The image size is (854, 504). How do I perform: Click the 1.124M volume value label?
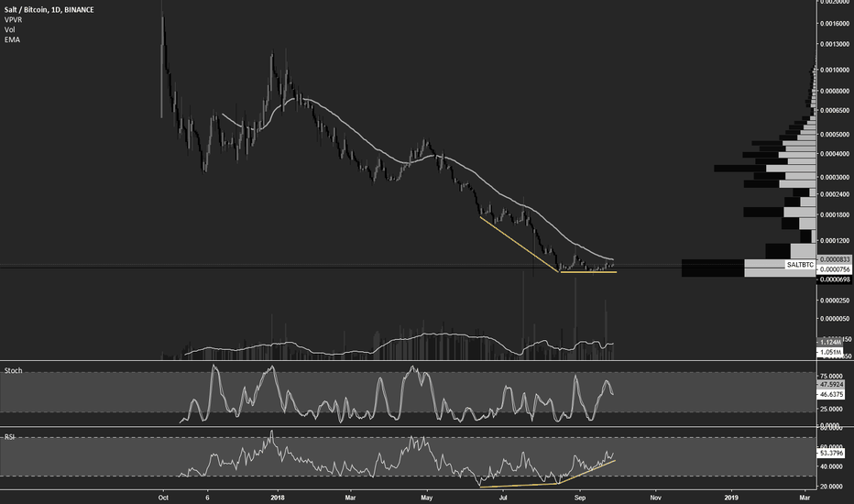(x=829, y=342)
